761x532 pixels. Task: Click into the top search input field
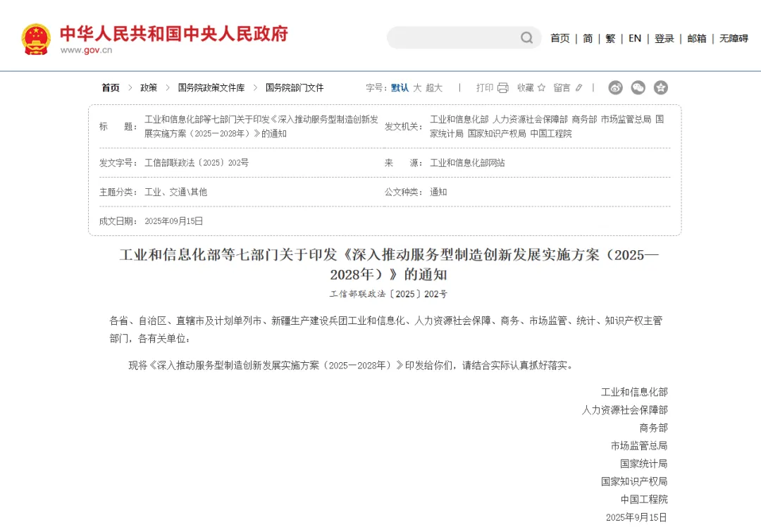pos(454,38)
